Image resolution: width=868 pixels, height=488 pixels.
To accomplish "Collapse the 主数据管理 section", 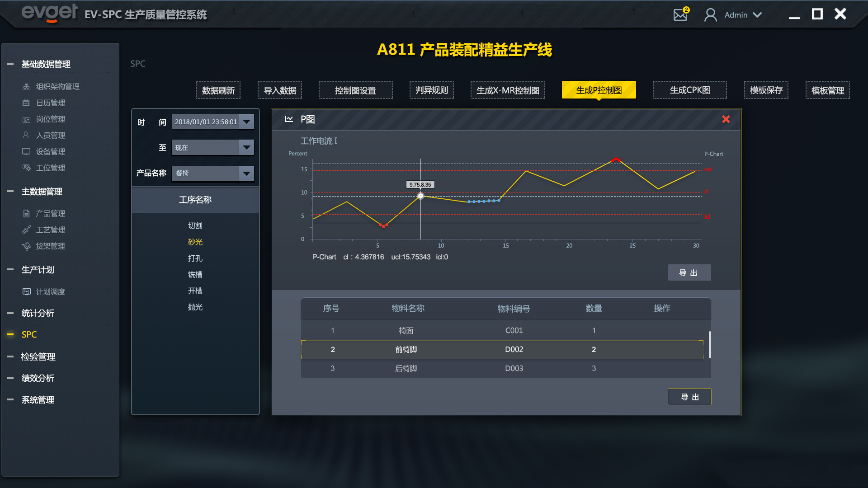I will 10,191.
